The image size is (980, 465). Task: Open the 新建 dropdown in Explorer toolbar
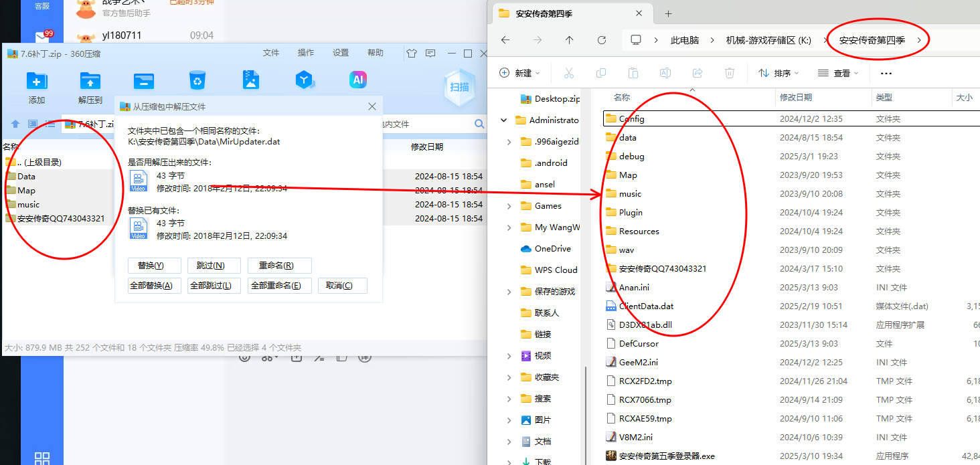click(x=520, y=73)
